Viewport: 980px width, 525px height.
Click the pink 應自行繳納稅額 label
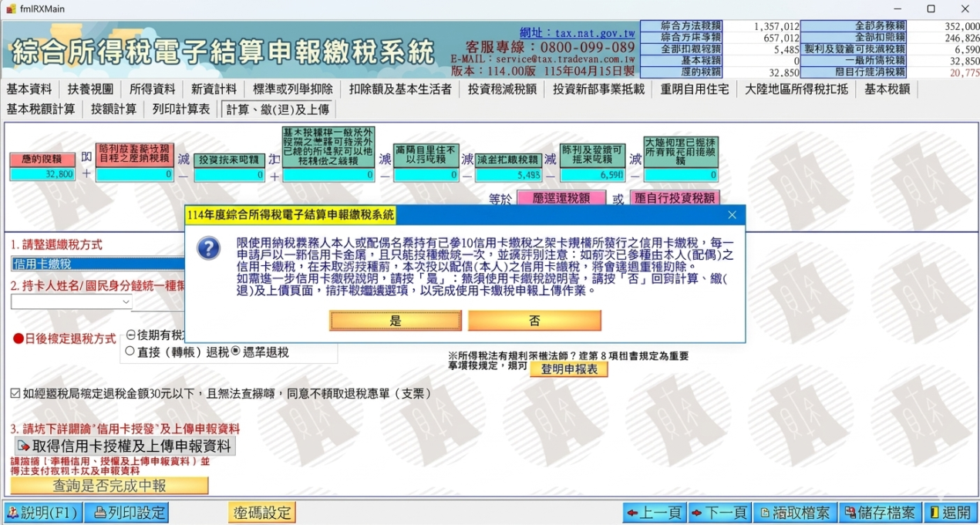pos(675,197)
